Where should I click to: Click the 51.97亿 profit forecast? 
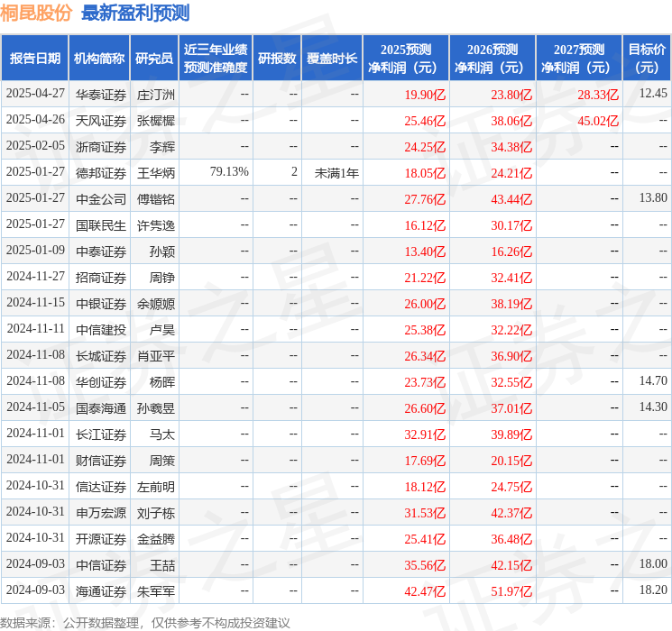[511, 590]
